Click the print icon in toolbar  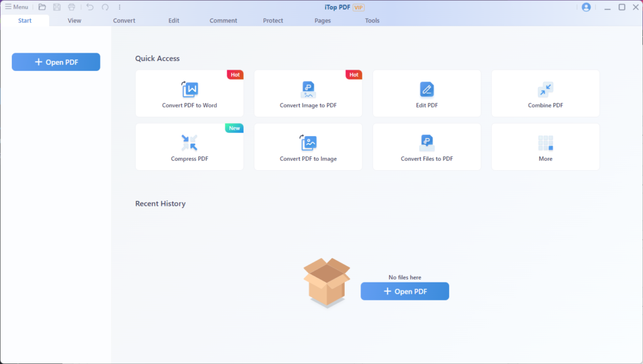72,7
